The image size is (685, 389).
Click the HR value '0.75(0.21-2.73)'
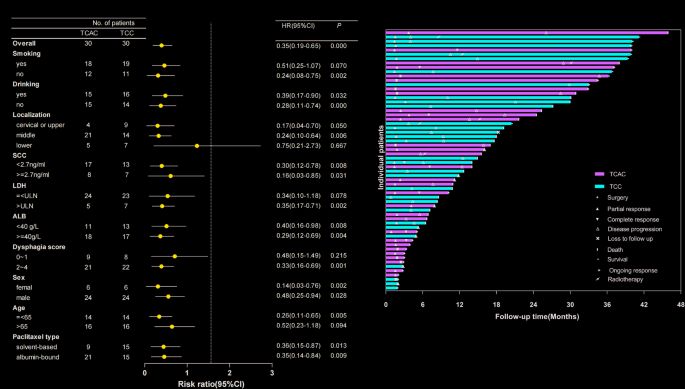298,146
